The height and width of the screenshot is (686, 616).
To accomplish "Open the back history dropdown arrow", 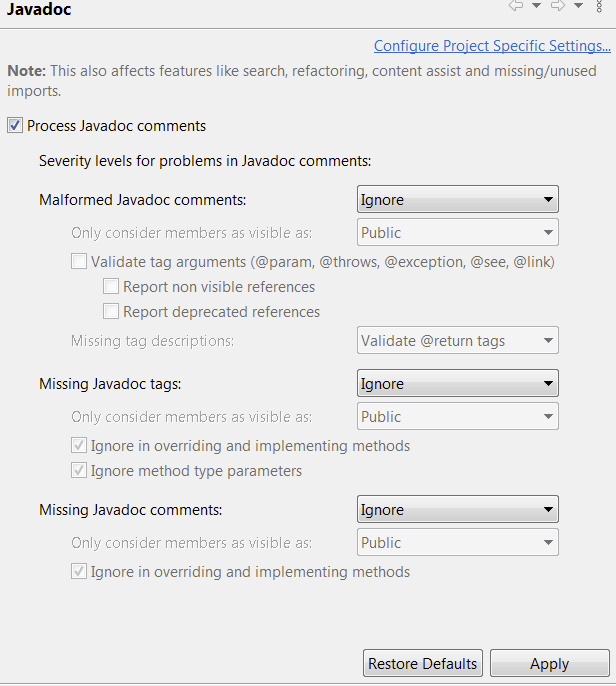I will (x=536, y=5).
